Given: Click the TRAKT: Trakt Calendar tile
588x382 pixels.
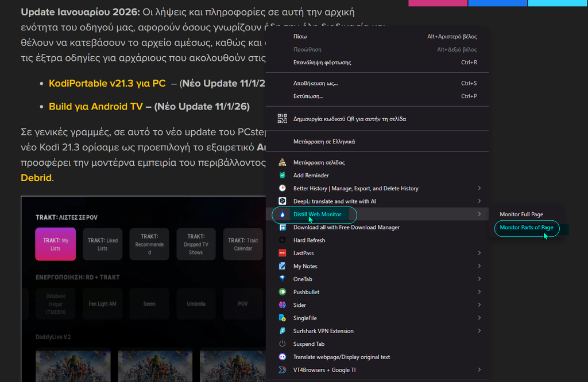Looking at the screenshot, I should [x=243, y=244].
